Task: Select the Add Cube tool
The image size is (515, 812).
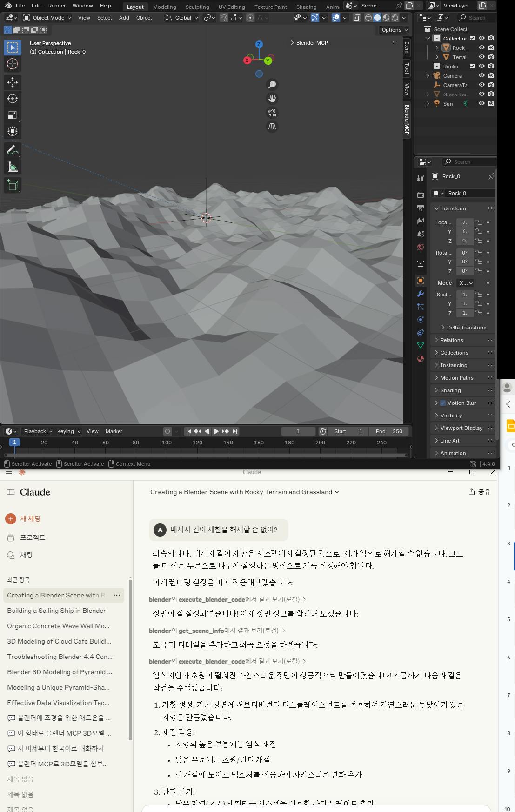Action: tap(13, 185)
